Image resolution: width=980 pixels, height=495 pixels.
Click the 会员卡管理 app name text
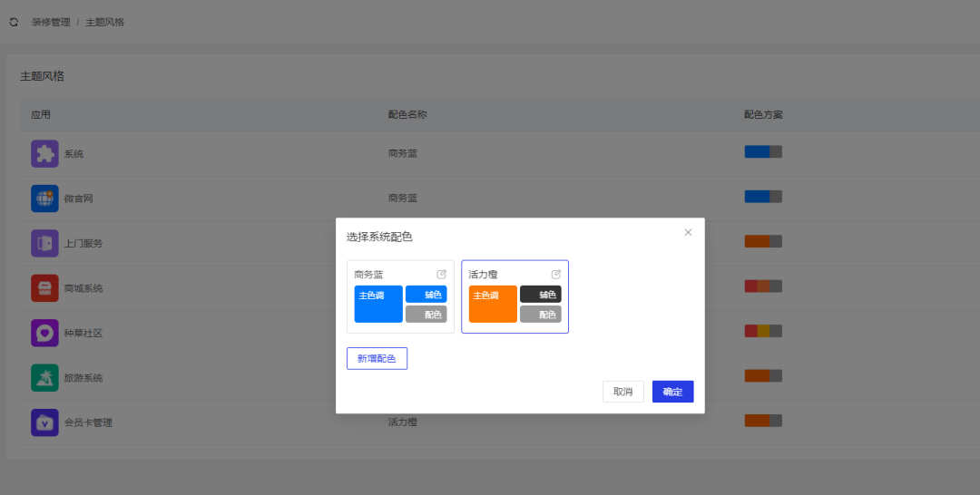(x=89, y=422)
